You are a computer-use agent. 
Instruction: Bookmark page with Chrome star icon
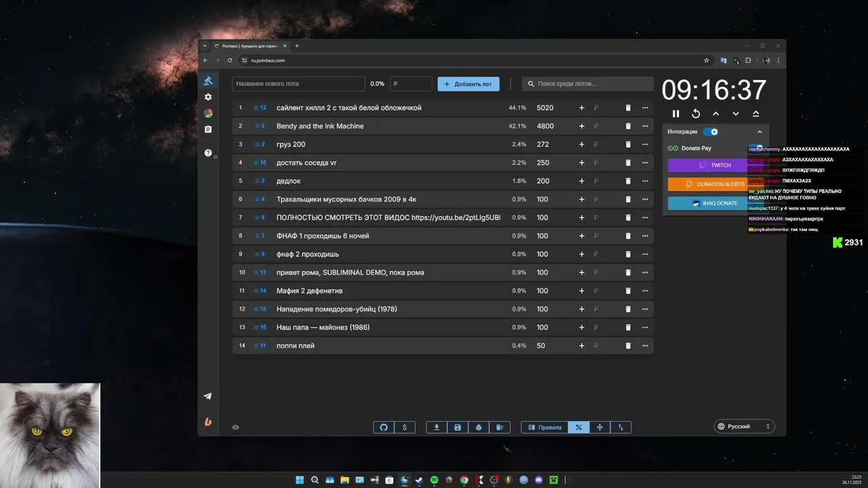(707, 60)
